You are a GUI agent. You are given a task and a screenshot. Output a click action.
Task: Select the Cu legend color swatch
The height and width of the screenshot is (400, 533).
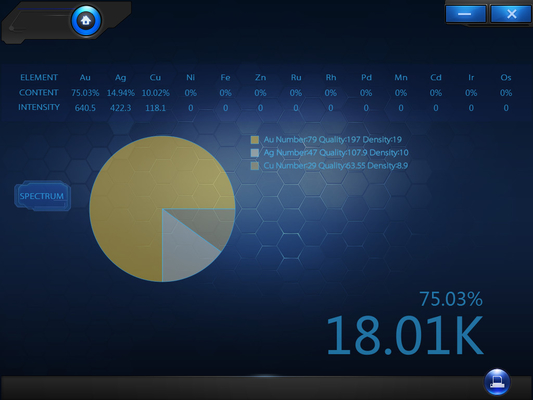click(x=255, y=166)
